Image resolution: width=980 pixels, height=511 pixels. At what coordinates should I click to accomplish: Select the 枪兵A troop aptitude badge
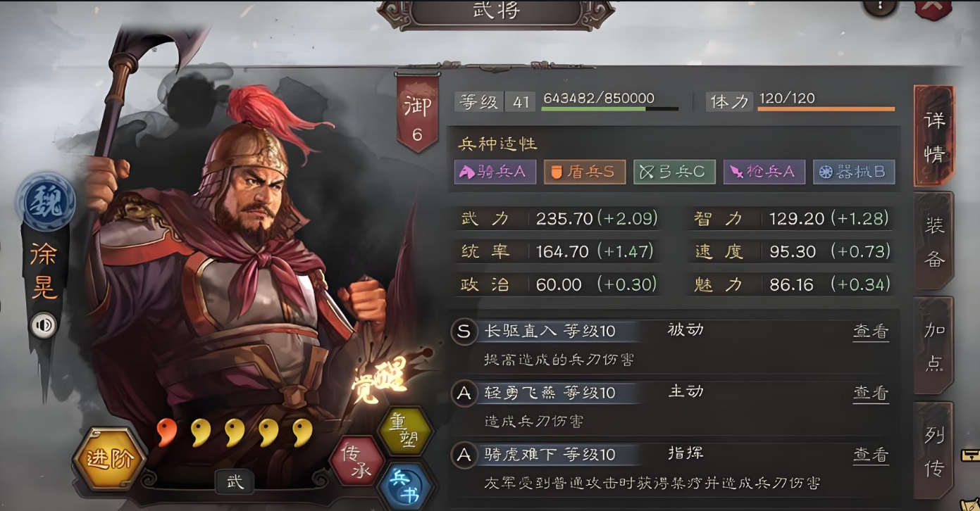tap(764, 172)
